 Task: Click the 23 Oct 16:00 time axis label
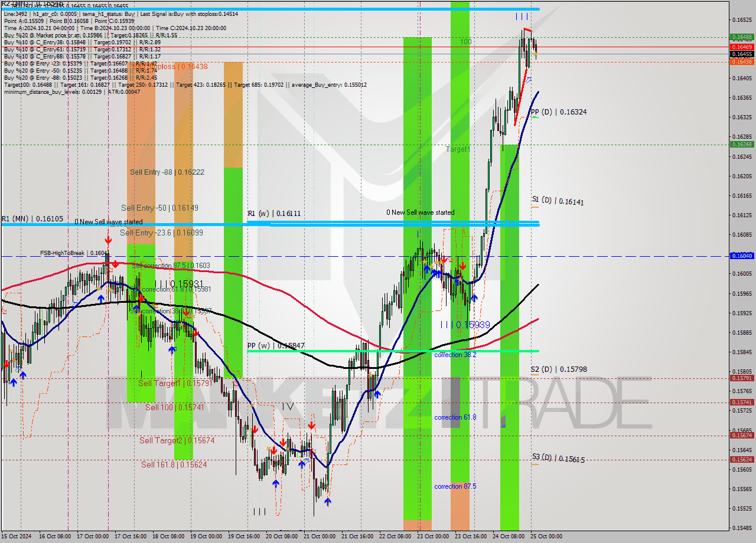tap(470, 537)
